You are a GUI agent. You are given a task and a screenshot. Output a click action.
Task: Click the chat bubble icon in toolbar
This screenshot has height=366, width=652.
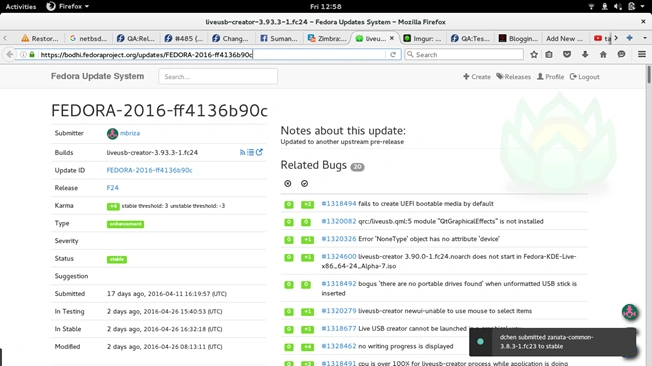(x=621, y=54)
